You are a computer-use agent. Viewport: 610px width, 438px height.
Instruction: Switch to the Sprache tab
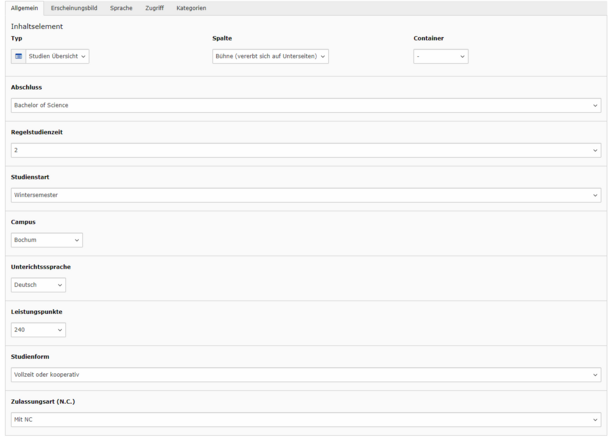click(x=121, y=8)
